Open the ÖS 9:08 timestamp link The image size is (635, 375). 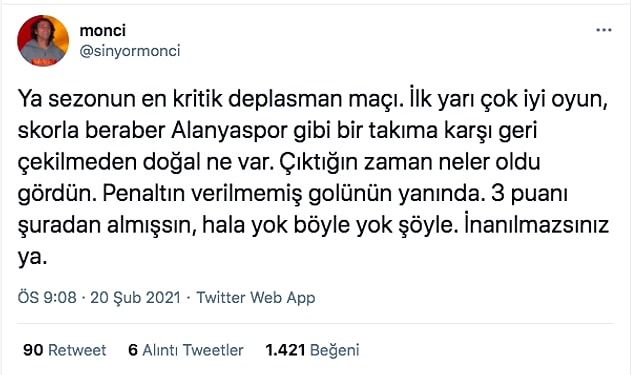[47, 297]
